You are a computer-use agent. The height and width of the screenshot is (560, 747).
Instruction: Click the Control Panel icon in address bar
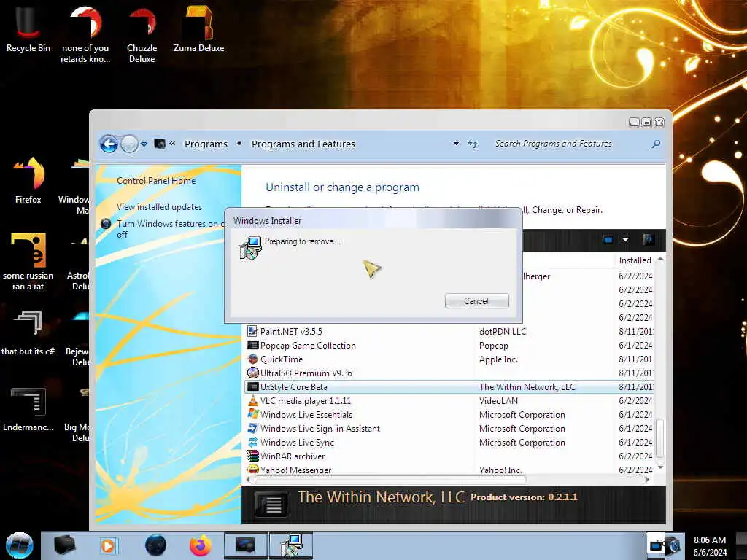click(160, 144)
